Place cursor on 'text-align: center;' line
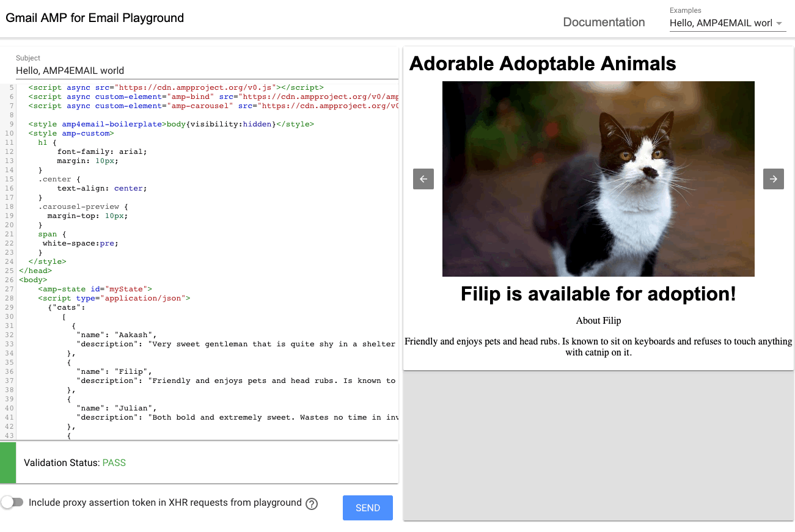Viewport: 795px width, 532px height. [102, 188]
